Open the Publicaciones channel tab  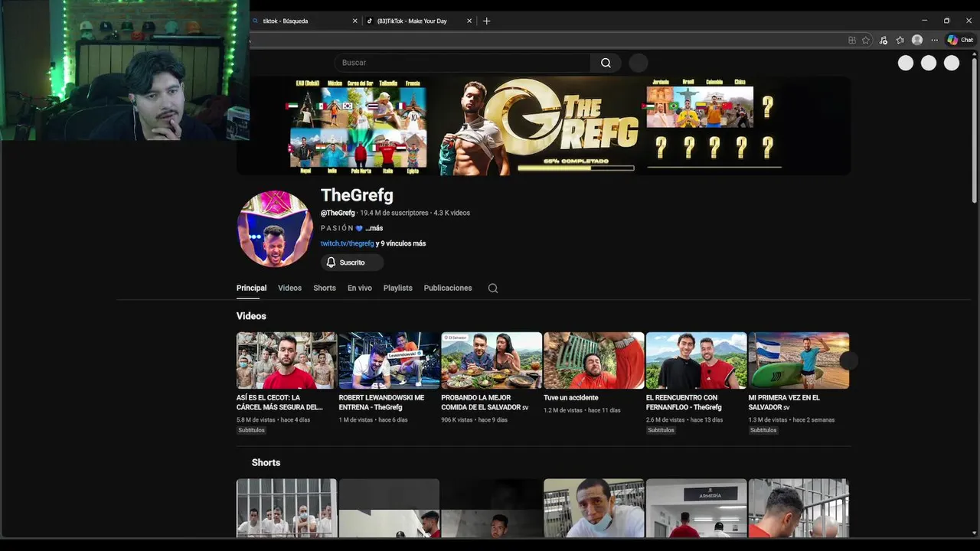click(x=448, y=288)
